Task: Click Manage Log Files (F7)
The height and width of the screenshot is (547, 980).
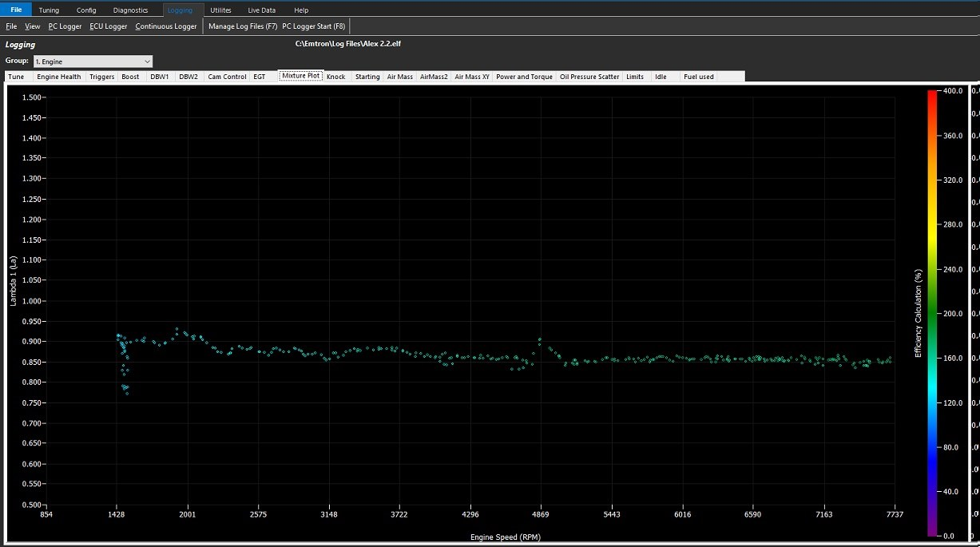Action: (x=243, y=26)
